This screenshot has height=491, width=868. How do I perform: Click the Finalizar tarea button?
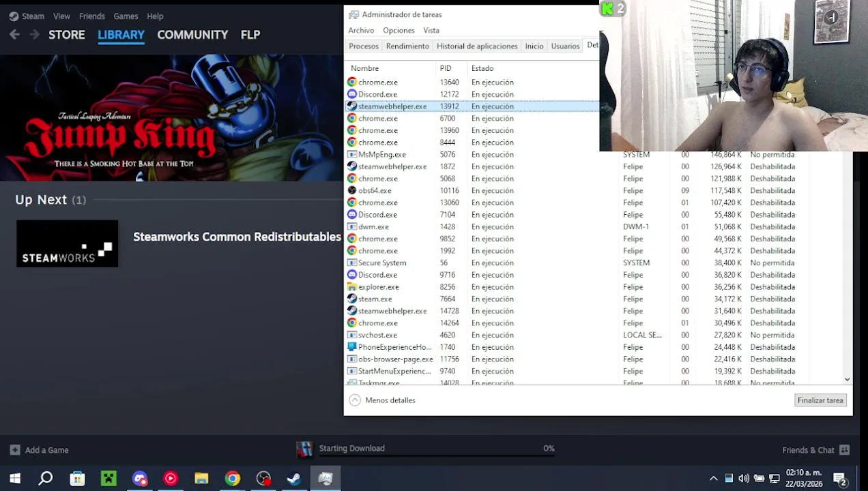(820, 400)
